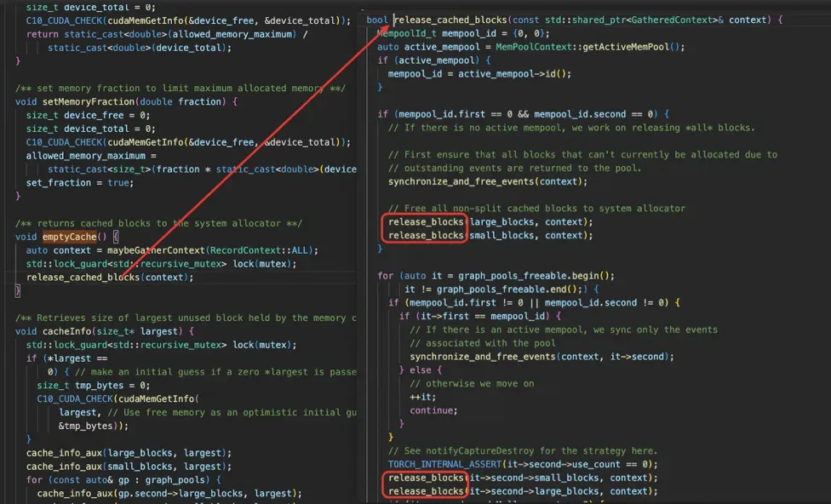The height and width of the screenshot is (504, 831).
Task: Click the line 'synchronize_and_free_events(context);'
Action: point(488,182)
